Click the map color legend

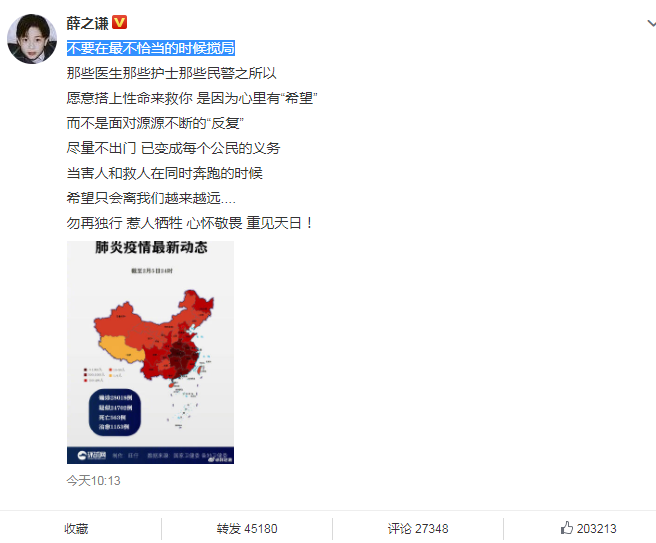pyautogui.click(x=104, y=375)
